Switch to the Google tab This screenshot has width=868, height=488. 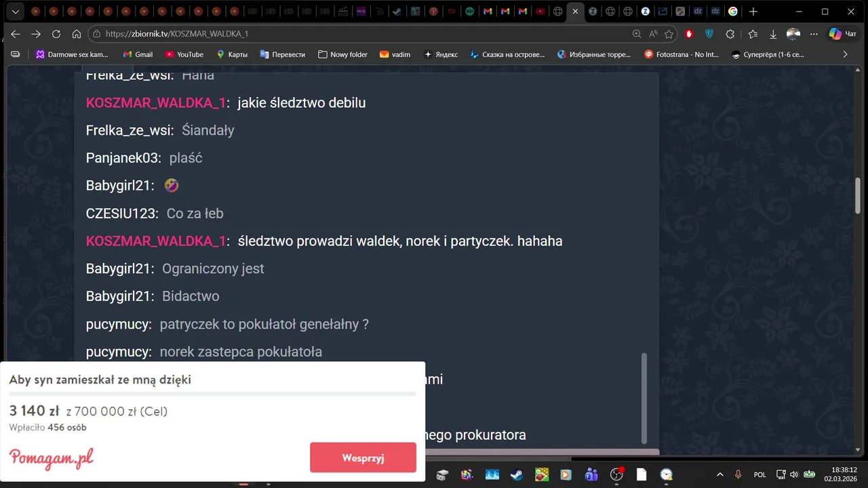[733, 12]
